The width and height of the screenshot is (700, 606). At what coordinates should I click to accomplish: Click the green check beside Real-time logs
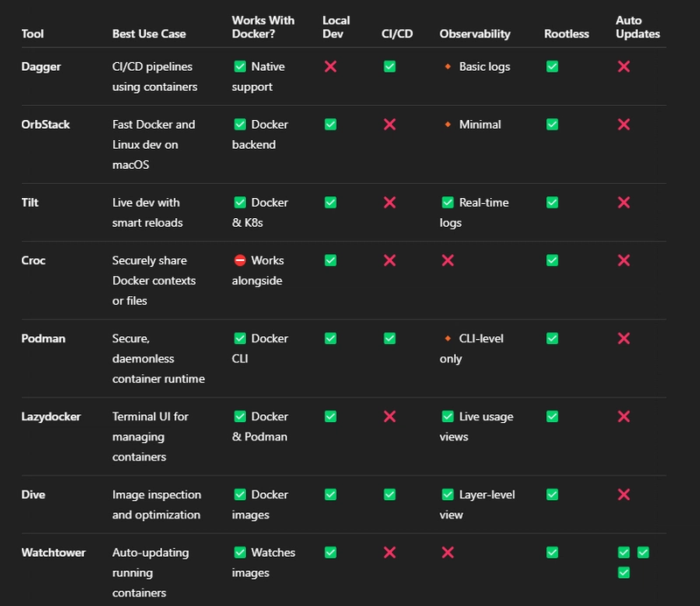[447, 202]
